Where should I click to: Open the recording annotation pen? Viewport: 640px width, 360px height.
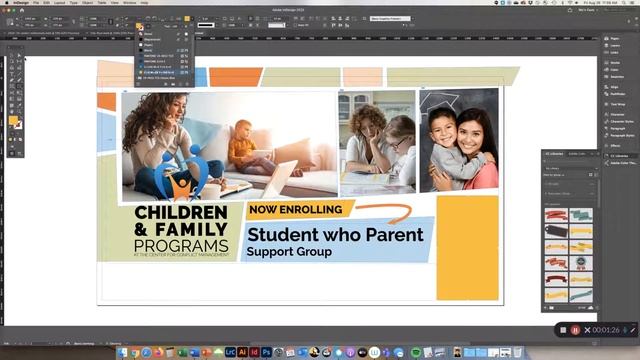(x=633, y=330)
